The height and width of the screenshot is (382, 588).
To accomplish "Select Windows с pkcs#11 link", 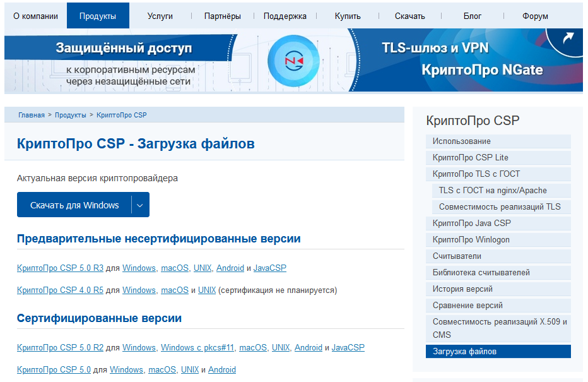I will 197,347.
